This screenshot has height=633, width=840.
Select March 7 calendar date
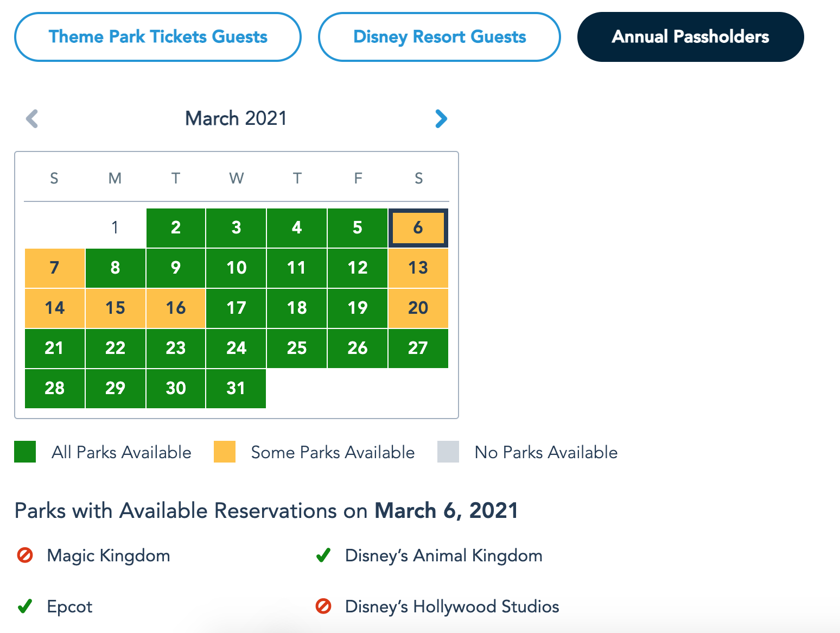coord(54,268)
